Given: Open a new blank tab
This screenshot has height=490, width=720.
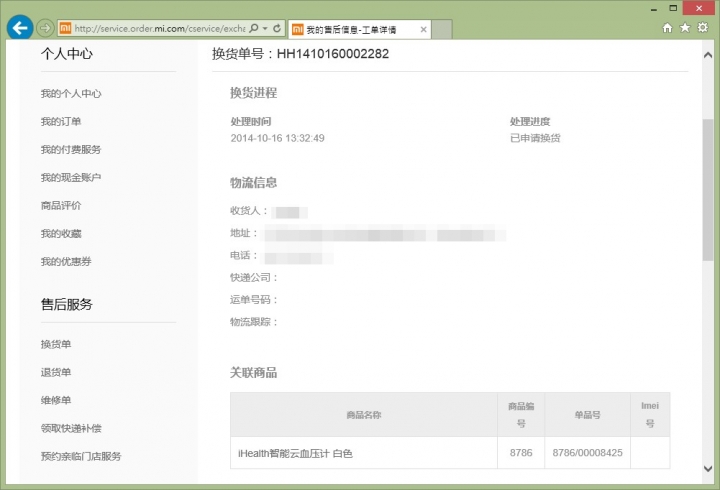Looking at the screenshot, I should tap(442, 29).
